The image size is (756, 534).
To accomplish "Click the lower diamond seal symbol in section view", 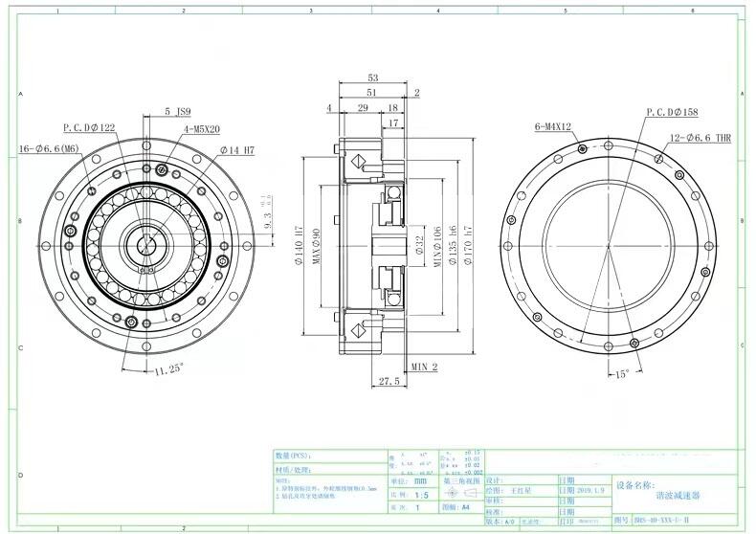I will pyautogui.click(x=357, y=329).
